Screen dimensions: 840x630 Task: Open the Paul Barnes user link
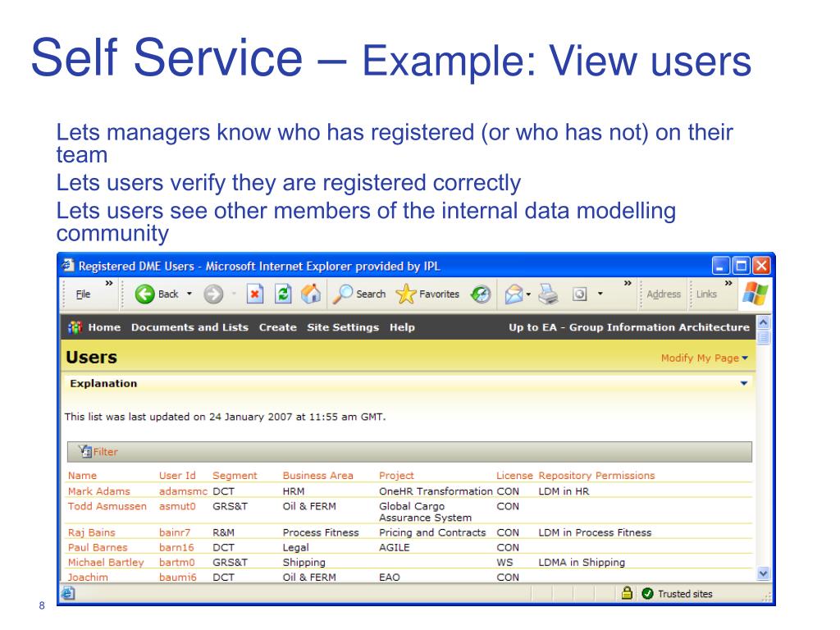(x=98, y=547)
